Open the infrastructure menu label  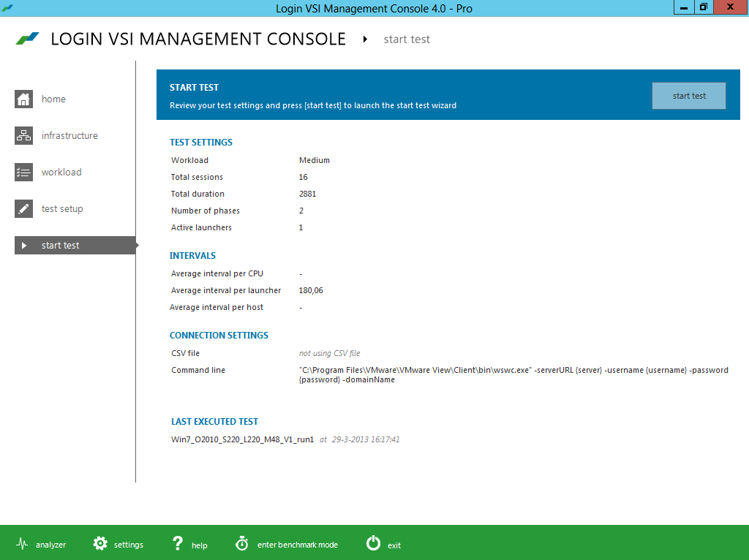[69, 136]
